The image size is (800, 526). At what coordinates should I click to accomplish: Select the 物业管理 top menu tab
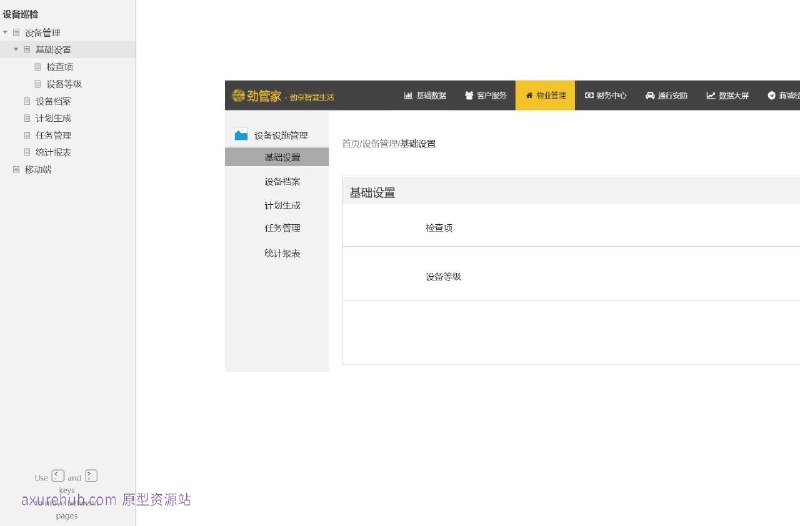[545, 95]
